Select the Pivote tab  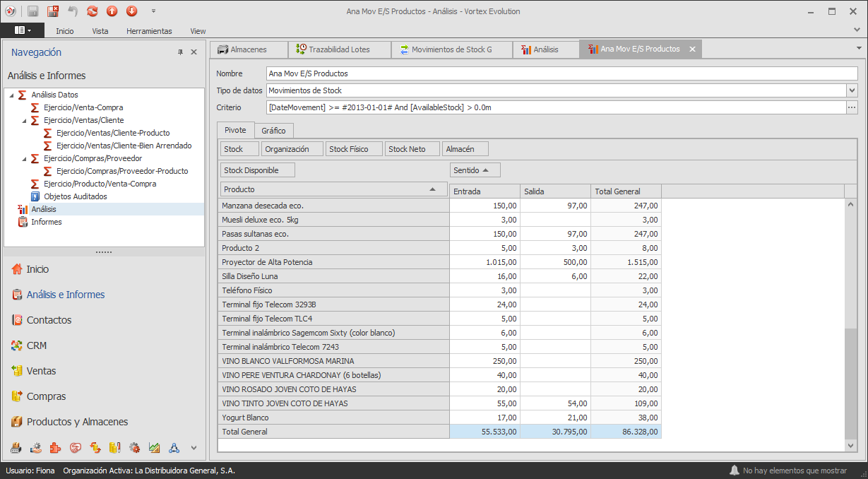click(235, 130)
